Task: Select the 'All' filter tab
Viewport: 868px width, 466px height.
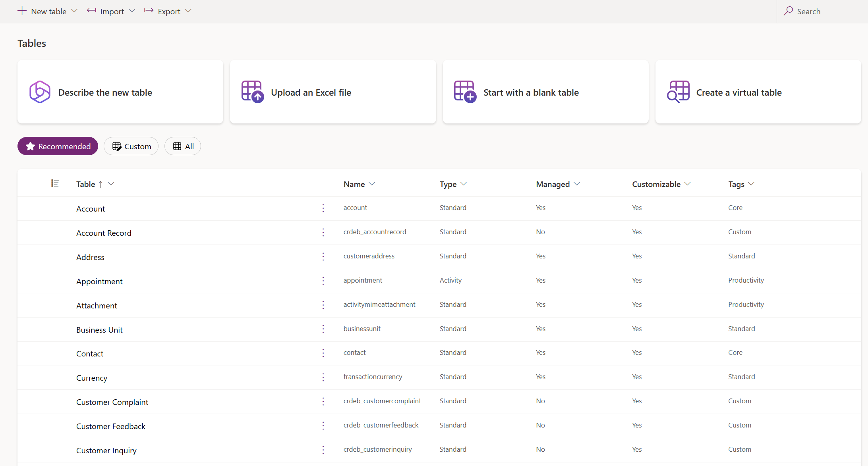Action: coord(183,146)
